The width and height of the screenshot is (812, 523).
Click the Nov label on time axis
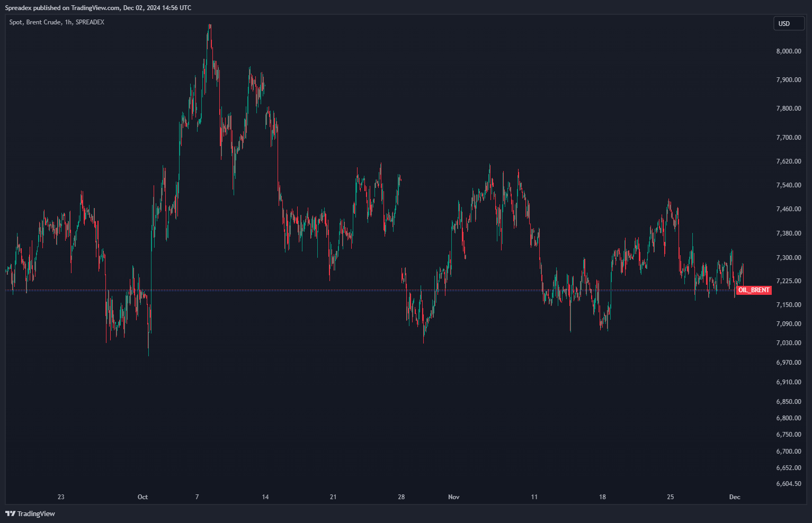click(x=454, y=497)
